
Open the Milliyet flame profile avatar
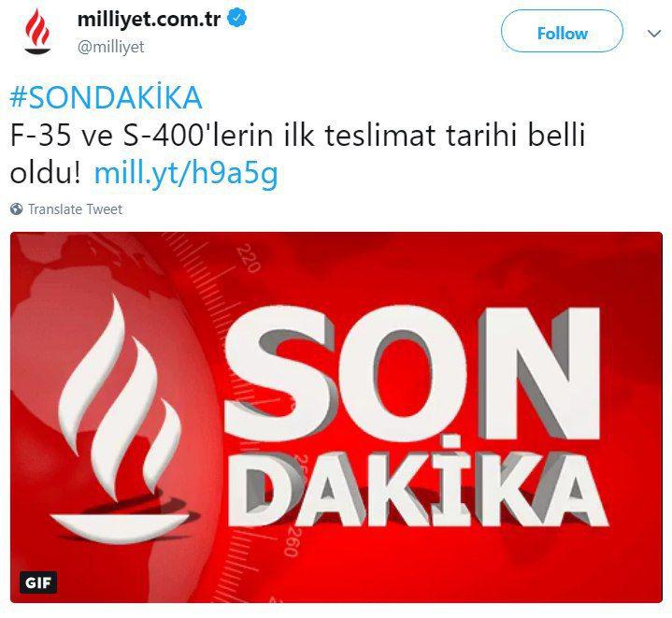tap(37, 32)
